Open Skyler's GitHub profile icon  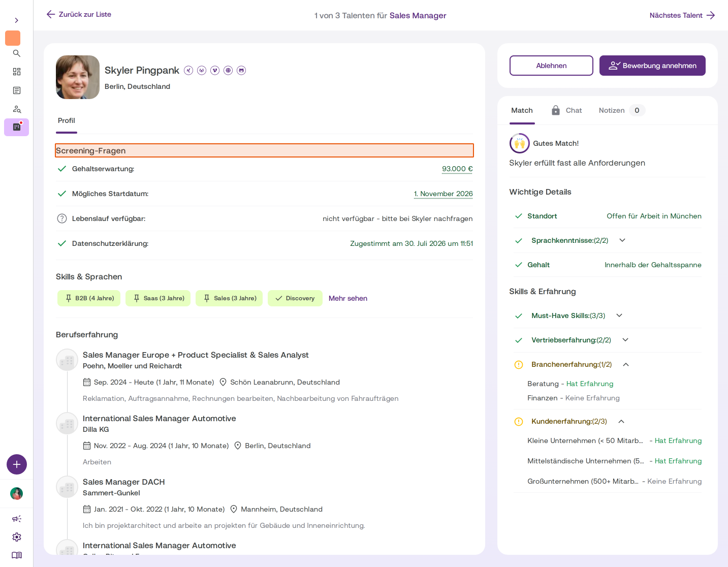[241, 70]
